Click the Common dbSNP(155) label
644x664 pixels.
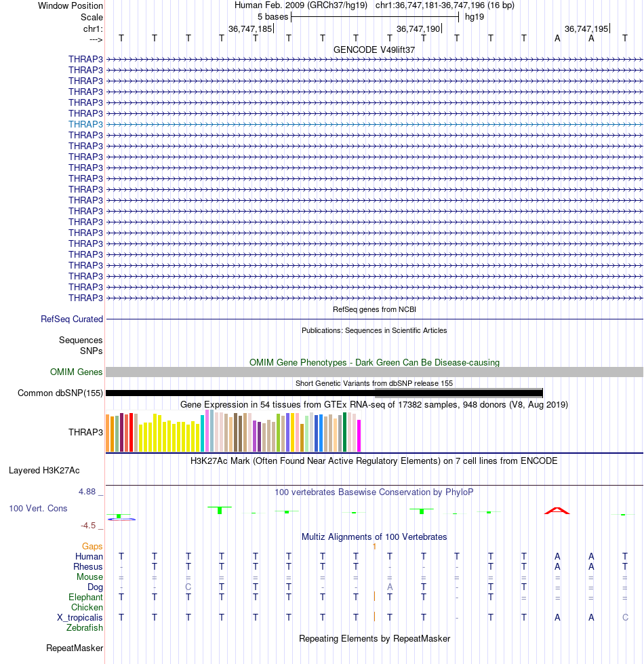(60, 393)
